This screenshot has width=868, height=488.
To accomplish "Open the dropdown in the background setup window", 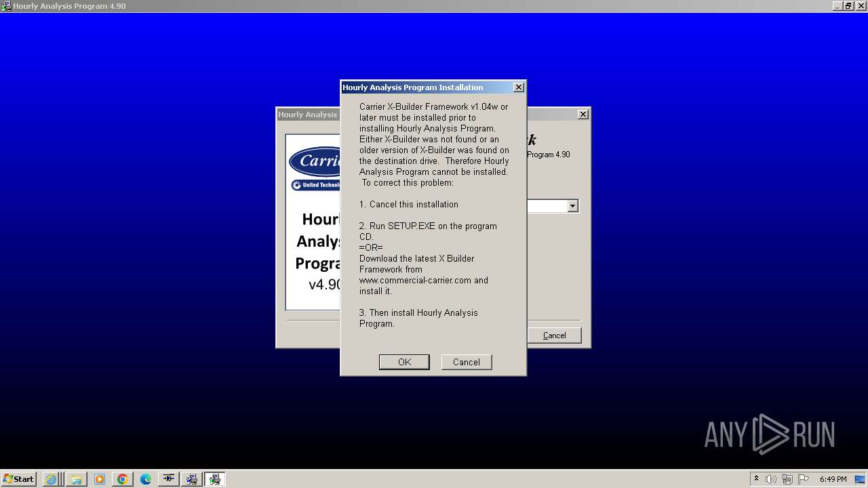I will click(572, 206).
